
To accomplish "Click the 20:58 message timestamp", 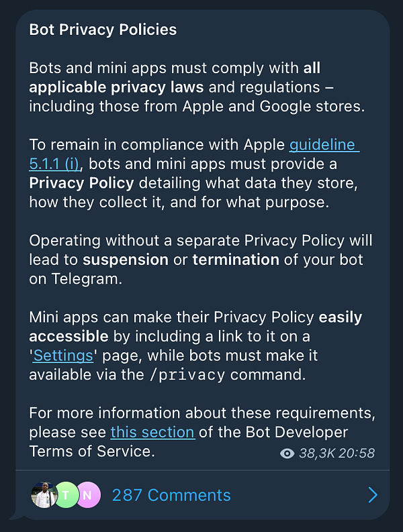I will (x=357, y=454).
